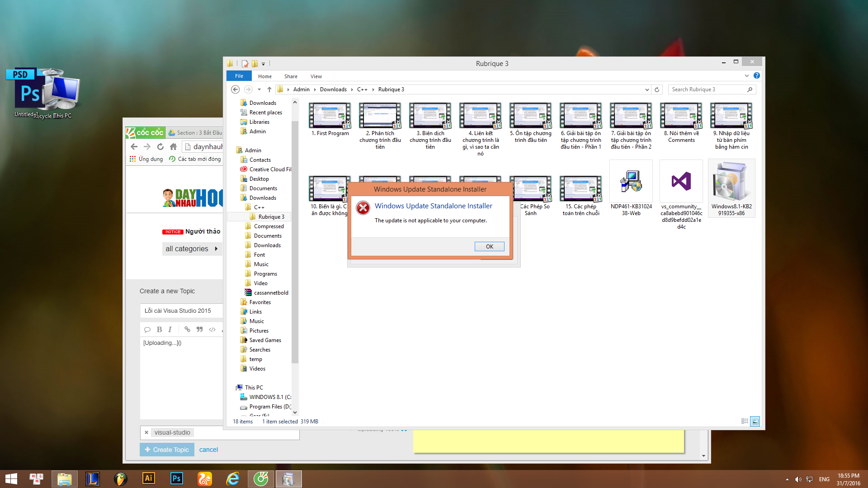868x488 pixels.
Task: Select the vs_community Visual Studio installer file
Action: point(681,195)
